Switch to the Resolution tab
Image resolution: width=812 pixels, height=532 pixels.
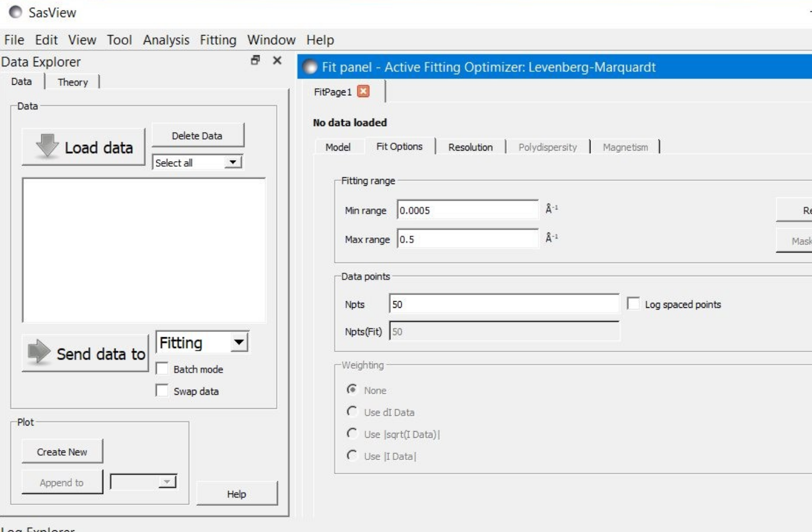tap(469, 147)
